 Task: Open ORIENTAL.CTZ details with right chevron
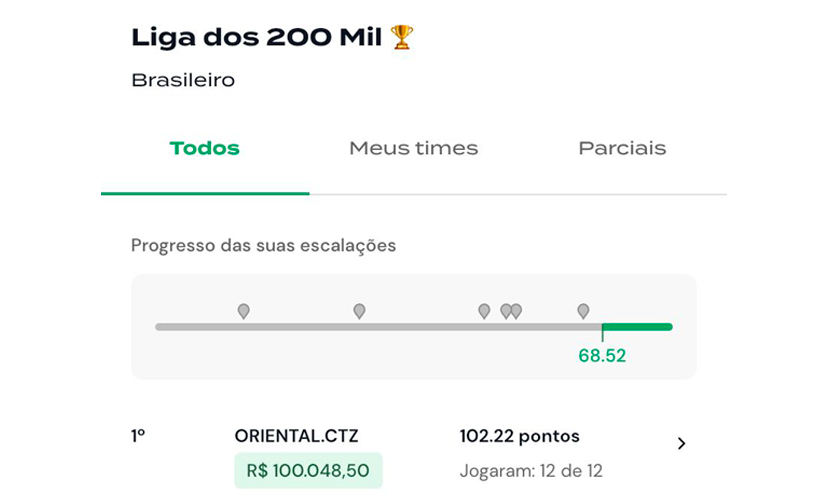[682, 443]
